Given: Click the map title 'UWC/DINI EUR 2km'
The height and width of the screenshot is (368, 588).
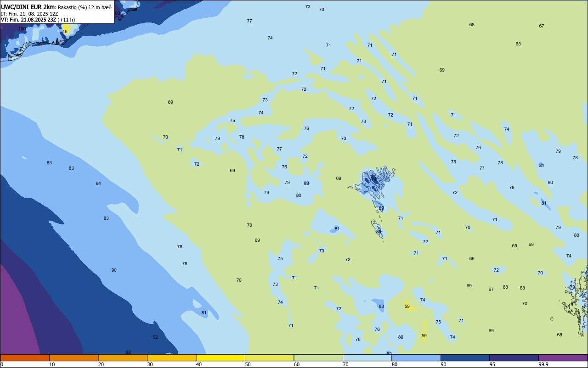Looking at the screenshot, I should [28, 7].
